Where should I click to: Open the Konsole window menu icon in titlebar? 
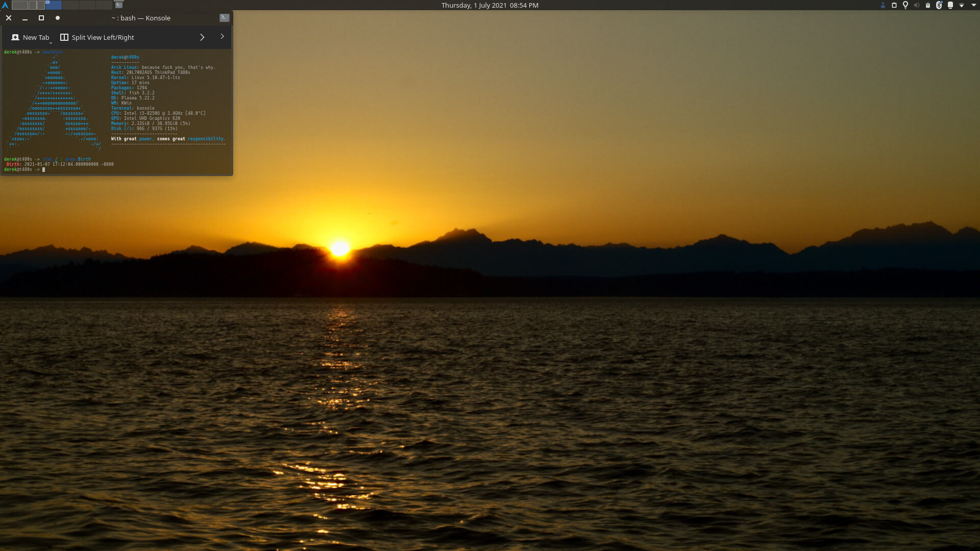[225, 18]
